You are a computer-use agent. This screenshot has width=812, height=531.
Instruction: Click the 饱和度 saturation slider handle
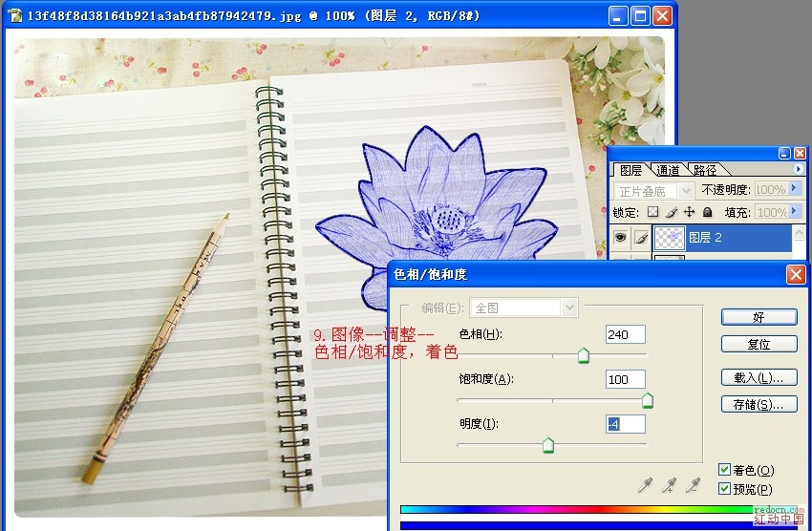click(648, 400)
